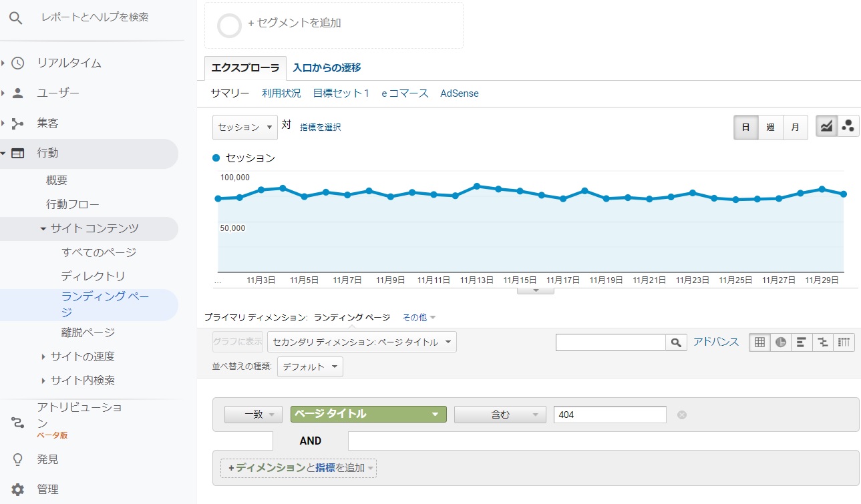Open sort type デフォルト dropdown
Screen dimensions: 861x504
[x=310, y=367]
